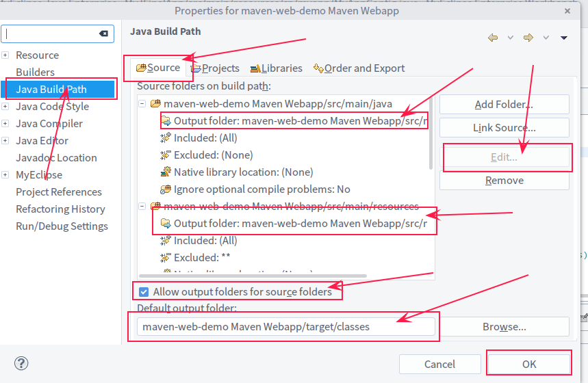Click the Edit... button
This screenshot has height=383, width=588.
coord(504,157)
